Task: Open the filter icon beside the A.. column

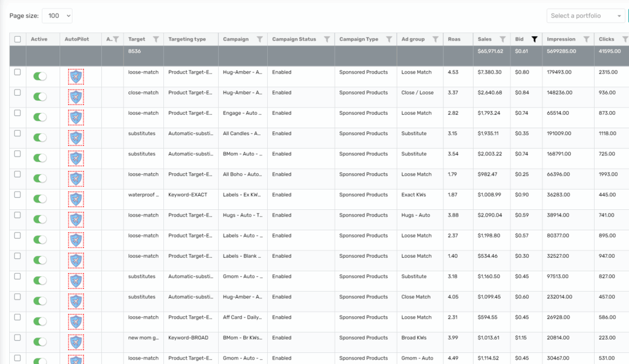Action: [x=116, y=39]
